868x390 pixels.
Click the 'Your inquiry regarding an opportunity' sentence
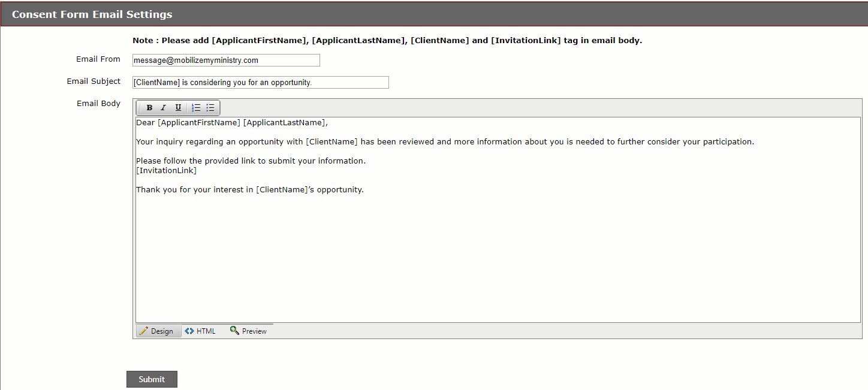point(445,142)
